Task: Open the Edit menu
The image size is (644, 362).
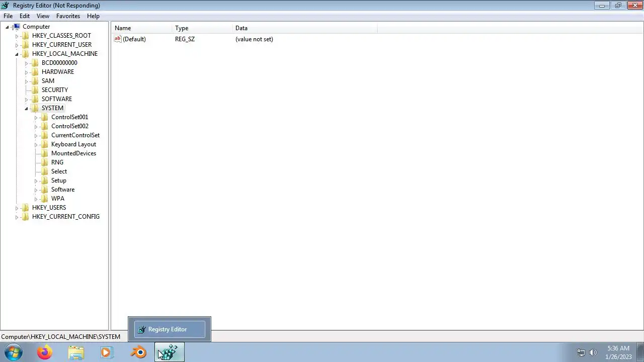Action: pos(25,16)
